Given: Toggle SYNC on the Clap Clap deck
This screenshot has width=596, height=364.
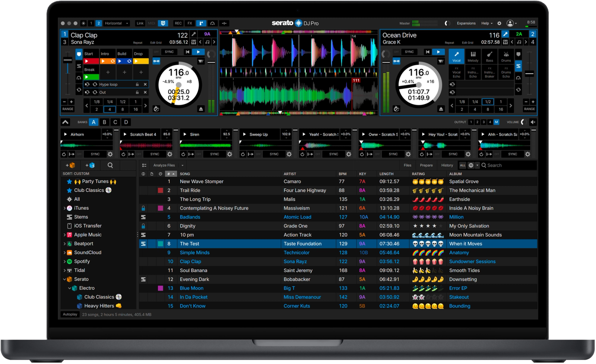Looking at the screenshot, I should point(169,52).
